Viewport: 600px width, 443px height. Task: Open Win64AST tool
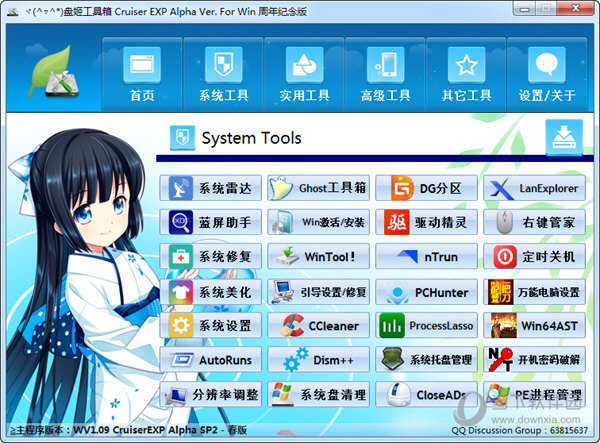coord(535,326)
